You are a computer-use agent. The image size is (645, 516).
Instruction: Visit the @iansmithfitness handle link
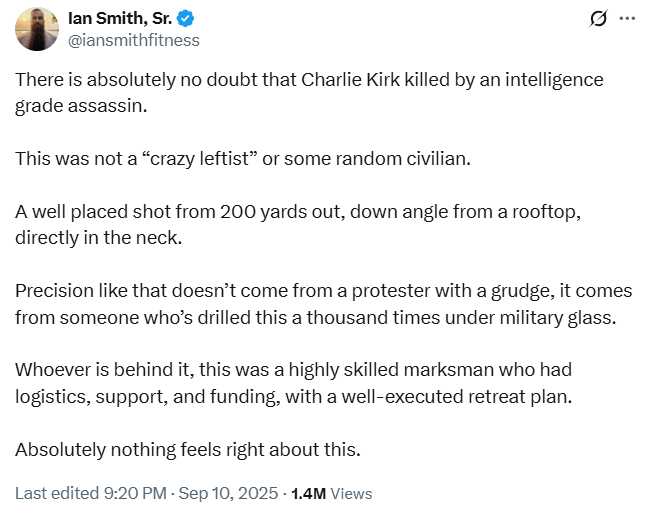pyautogui.click(x=133, y=40)
